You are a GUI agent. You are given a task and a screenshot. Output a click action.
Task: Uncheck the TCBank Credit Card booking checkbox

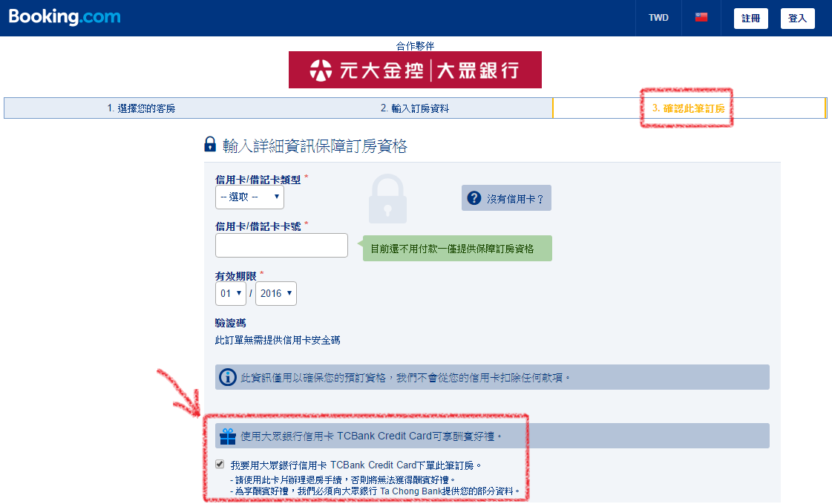pos(220,464)
